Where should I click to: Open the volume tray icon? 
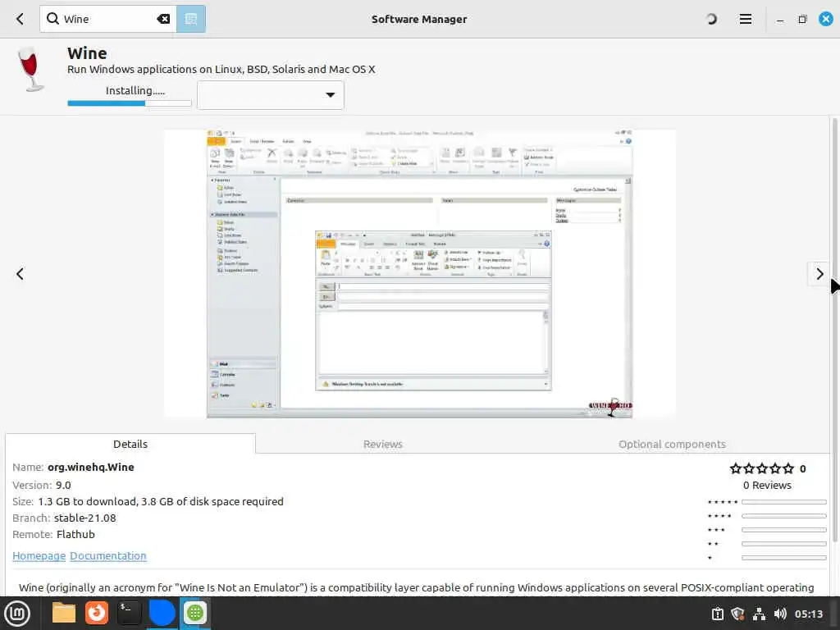point(780,614)
